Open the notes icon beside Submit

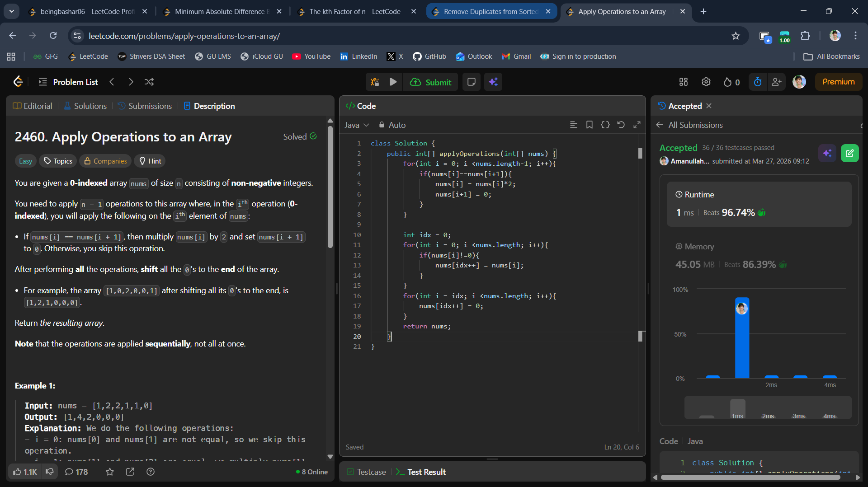coord(471,82)
